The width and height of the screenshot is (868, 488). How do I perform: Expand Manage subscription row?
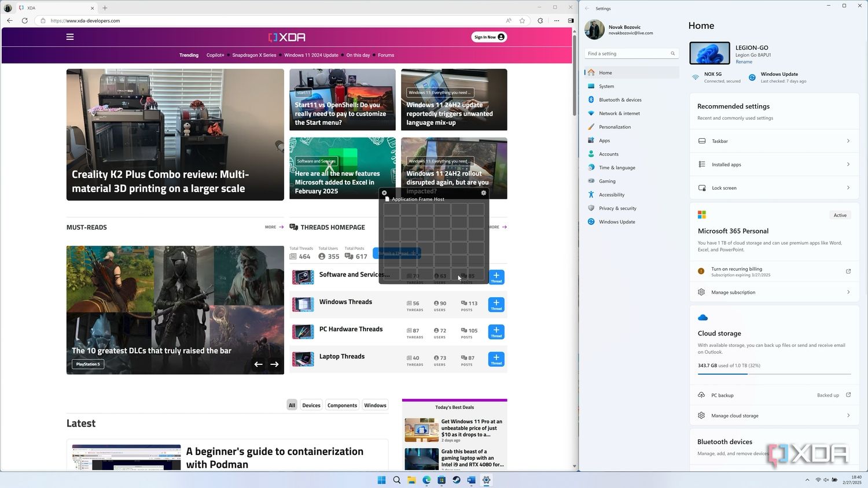(774, 293)
